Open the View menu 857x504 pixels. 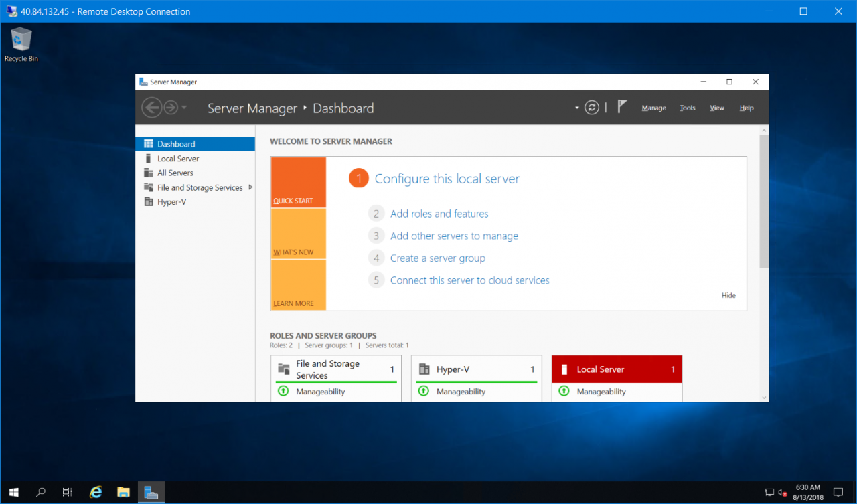point(717,108)
